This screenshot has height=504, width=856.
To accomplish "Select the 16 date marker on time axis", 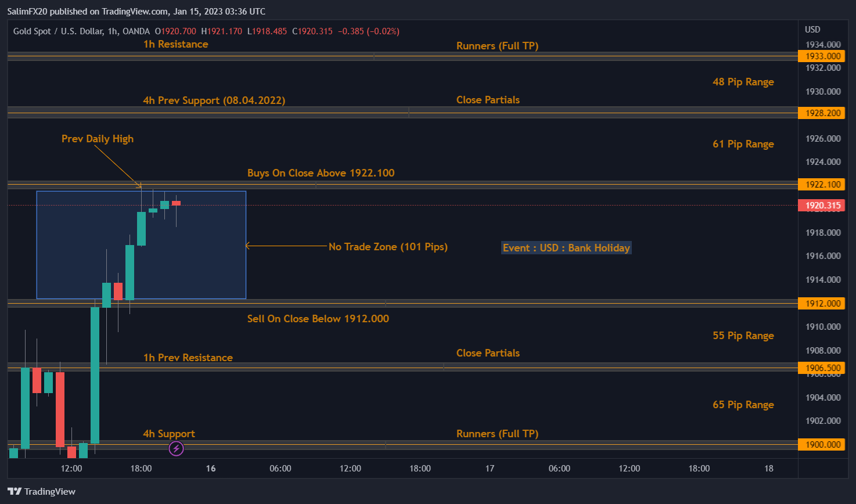I will tap(210, 468).
